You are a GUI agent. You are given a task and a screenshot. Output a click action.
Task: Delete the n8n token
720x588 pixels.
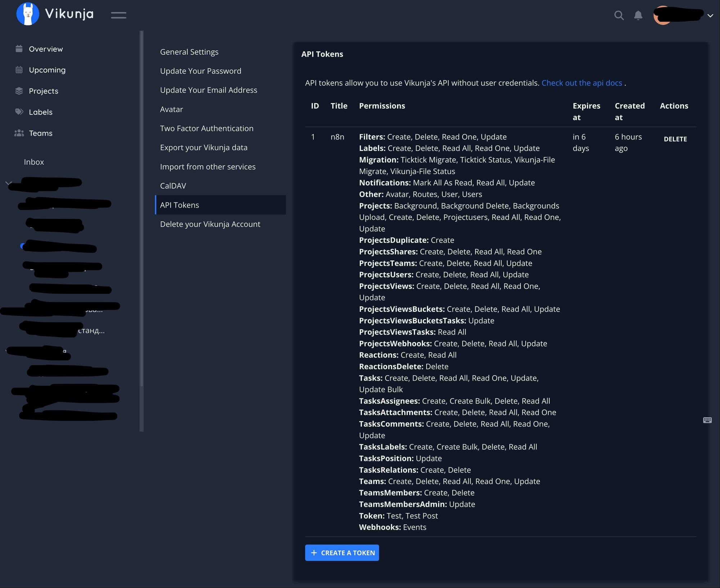pyautogui.click(x=675, y=139)
